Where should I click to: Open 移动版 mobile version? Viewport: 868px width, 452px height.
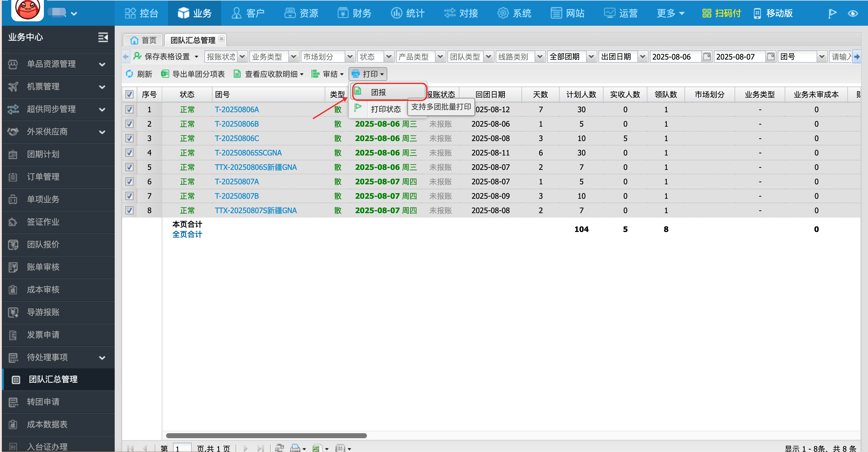[x=773, y=13]
